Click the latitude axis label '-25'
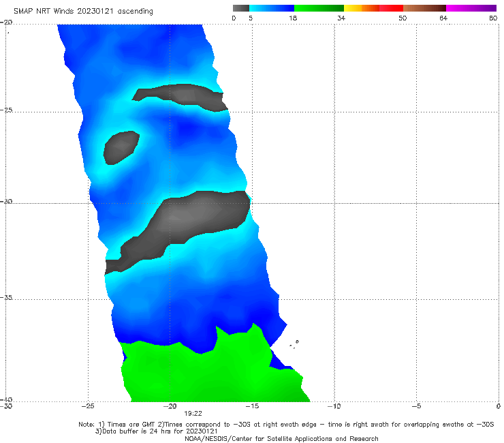Viewport: 504px width, 443px height. click(x=6, y=110)
